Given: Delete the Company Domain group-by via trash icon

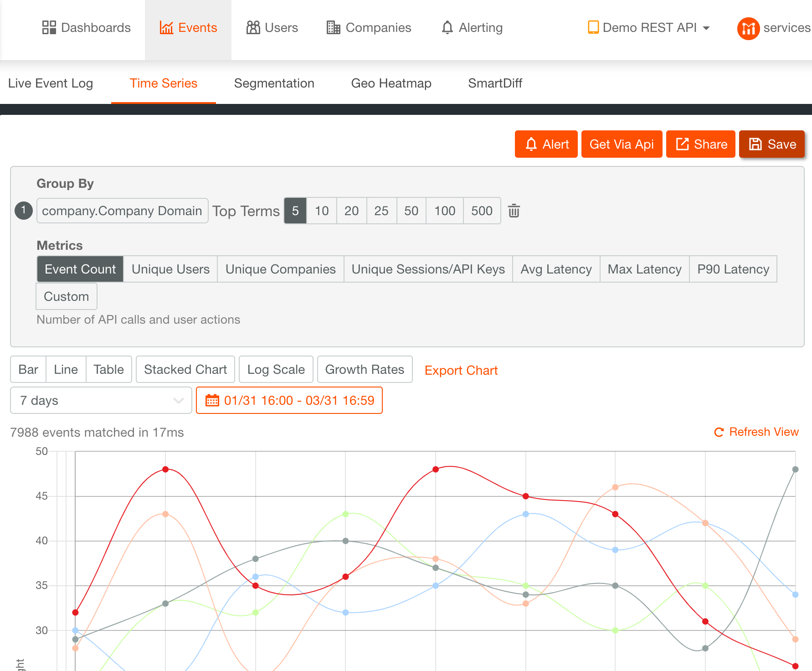Looking at the screenshot, I should (514, 211).
